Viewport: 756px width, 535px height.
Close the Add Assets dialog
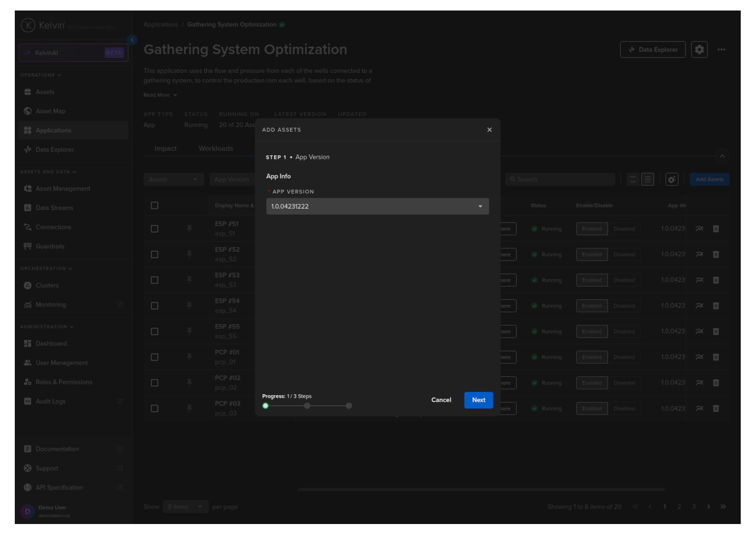pyautogui.click(x=489, y=130)
